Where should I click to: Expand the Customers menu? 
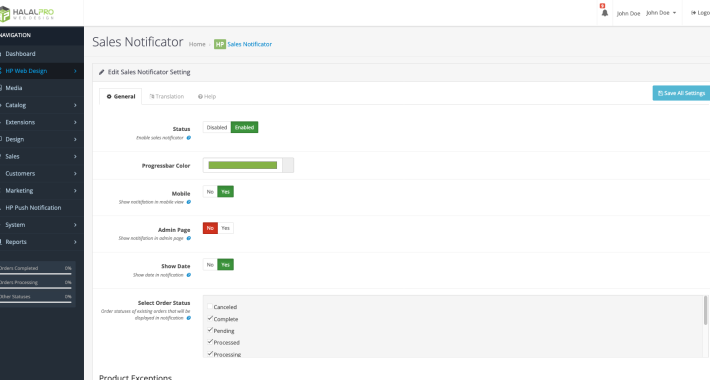[x=42, y=173]
